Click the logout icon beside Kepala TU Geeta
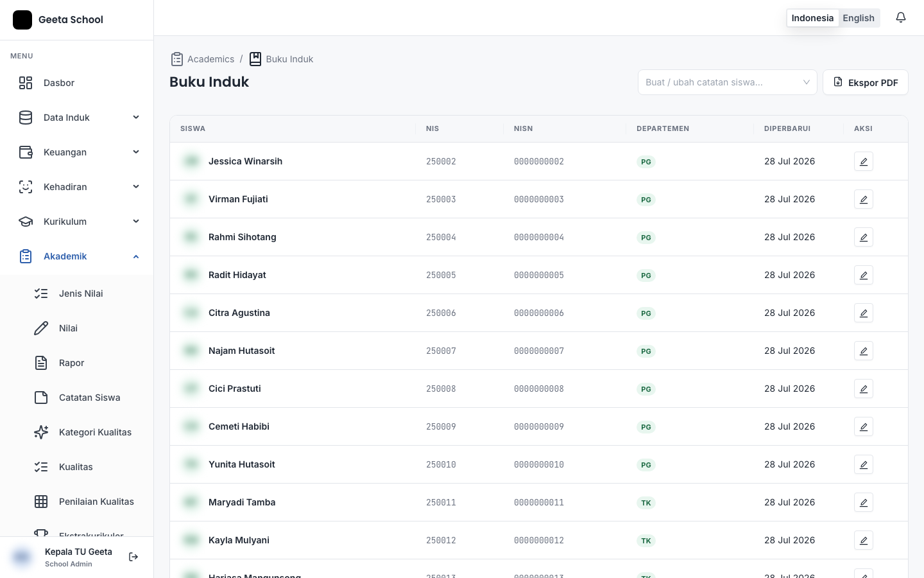This screenshot has height=578, width=924. [x=133, y=557]
